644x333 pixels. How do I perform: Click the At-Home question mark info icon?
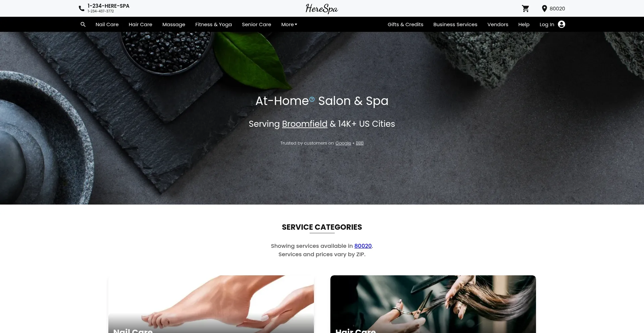(x=312, y=99)
